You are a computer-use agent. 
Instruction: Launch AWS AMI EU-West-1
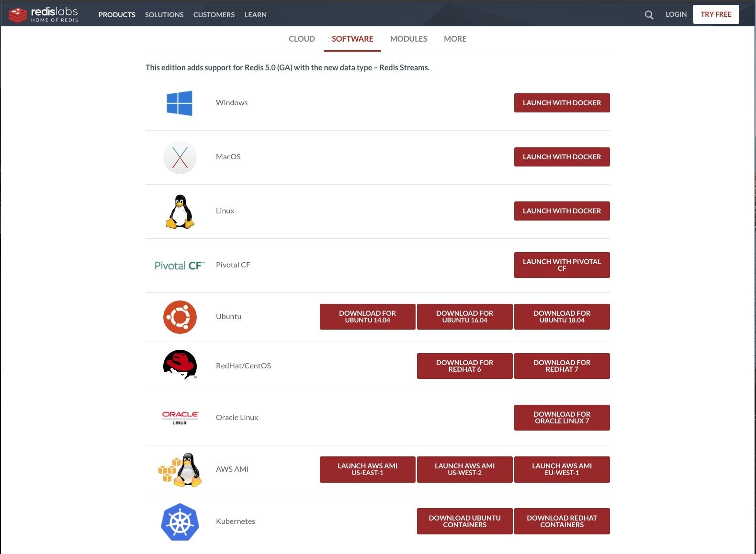click(x=562, y=469)
